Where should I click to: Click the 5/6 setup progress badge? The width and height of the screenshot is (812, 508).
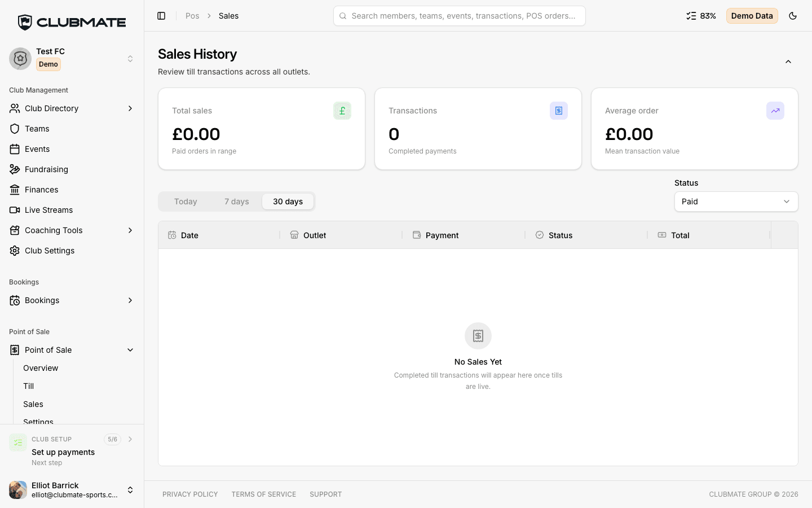(112, 439)
